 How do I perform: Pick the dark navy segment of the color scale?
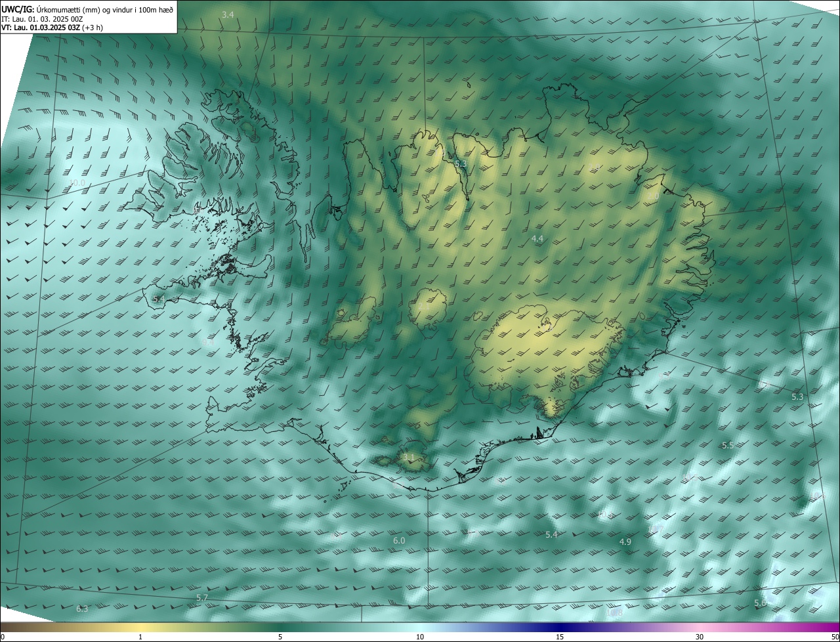point(560,627)
